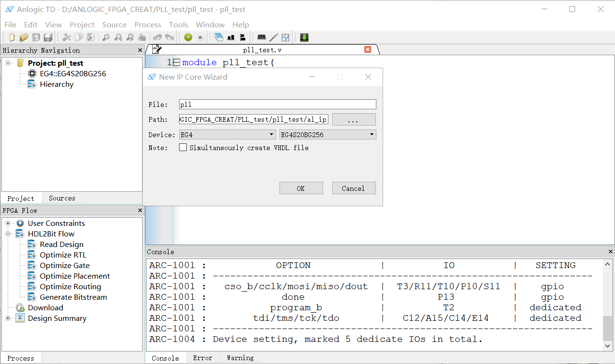The height and width of the screenshot is (364, 615).
Task: Click the edit icon beside pll_test.v tab
Action: click(x=157, y=49)
